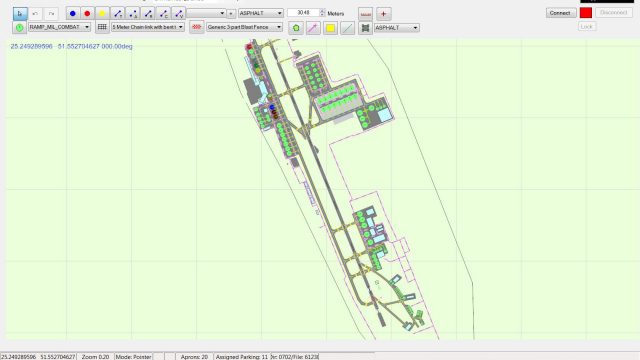This screenshot has width=640, height=360.
Task: Click the small plus button beside name dropdown
Action: (231, 13)
